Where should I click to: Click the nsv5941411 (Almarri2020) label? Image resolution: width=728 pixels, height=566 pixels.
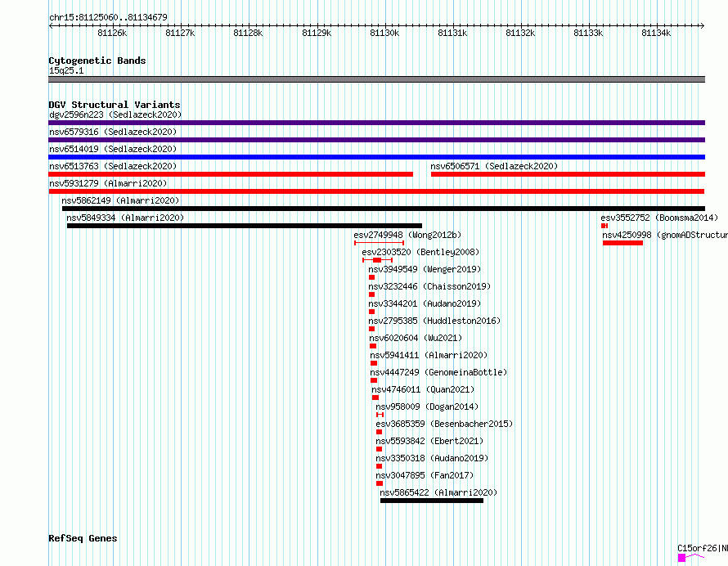pyautogui.click(x=429, y=355)
